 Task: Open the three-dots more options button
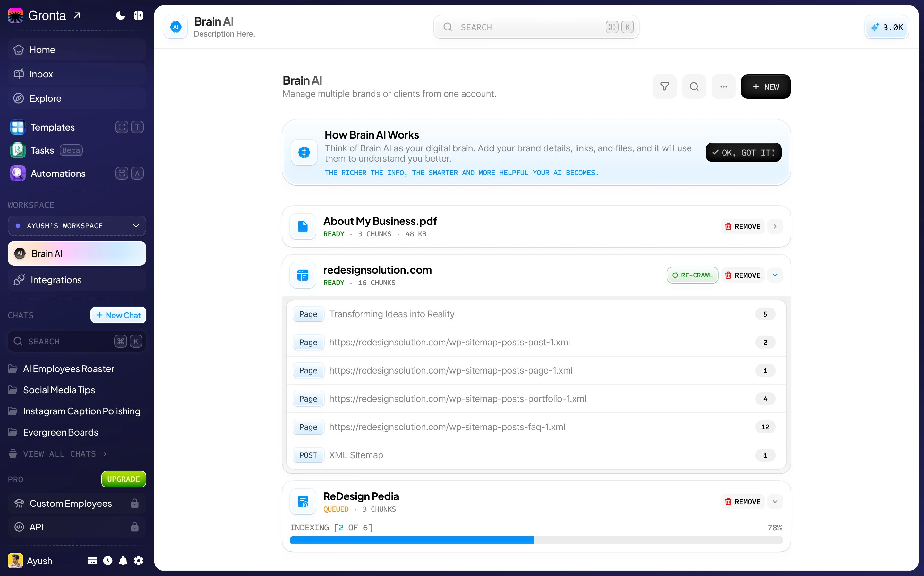click(x=723, y=87)
